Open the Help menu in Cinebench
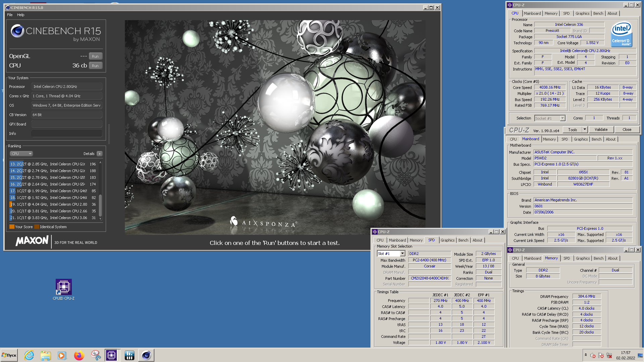Image resolution: width=644 pixels, height=362 pixels. coord(21,15)
